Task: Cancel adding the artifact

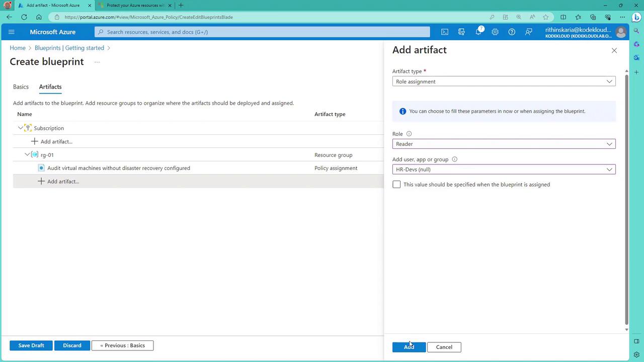Action: pyautogui.click(x=444, y=347)
